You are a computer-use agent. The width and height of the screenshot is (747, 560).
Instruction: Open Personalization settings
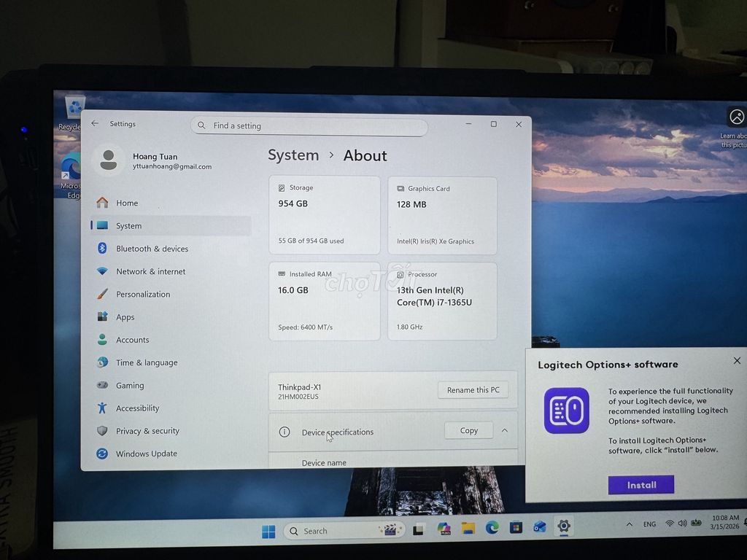click(x=171, y=295)
